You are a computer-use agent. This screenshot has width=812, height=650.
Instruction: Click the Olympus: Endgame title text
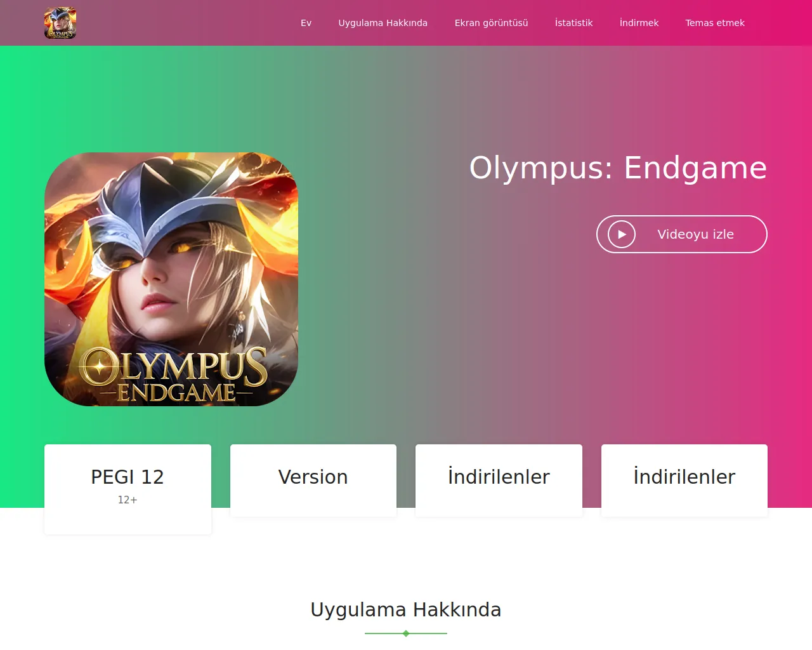point(618,168)
